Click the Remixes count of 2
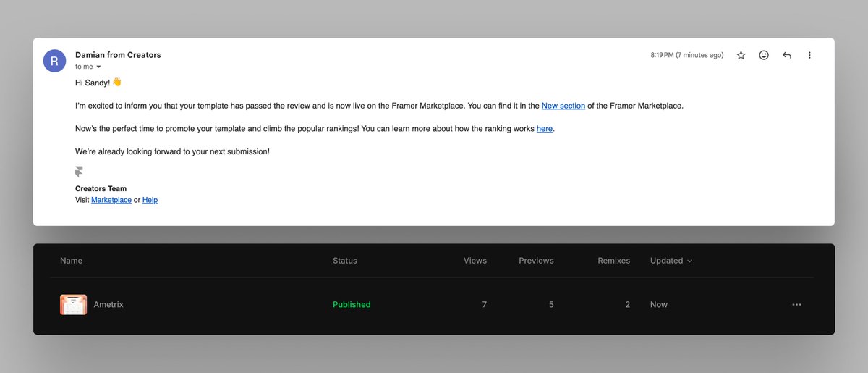 click(x=627, y=305)
